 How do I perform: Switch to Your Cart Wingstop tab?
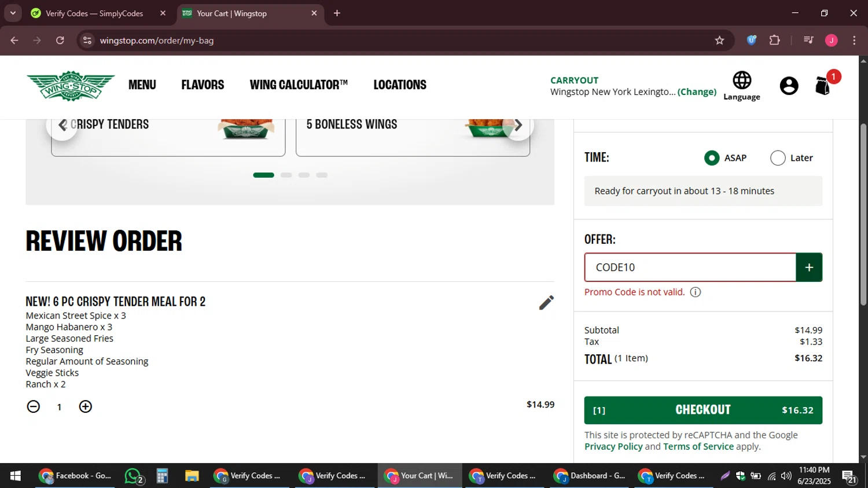243,13
